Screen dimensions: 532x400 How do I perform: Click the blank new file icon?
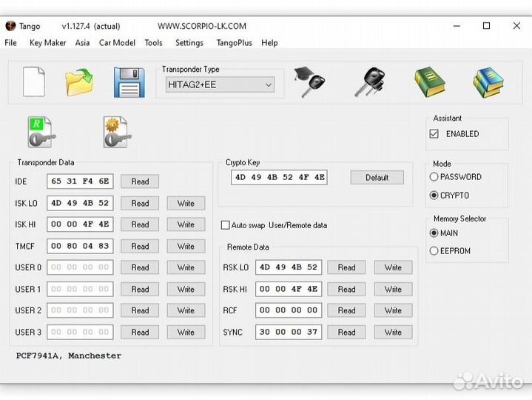34,81
